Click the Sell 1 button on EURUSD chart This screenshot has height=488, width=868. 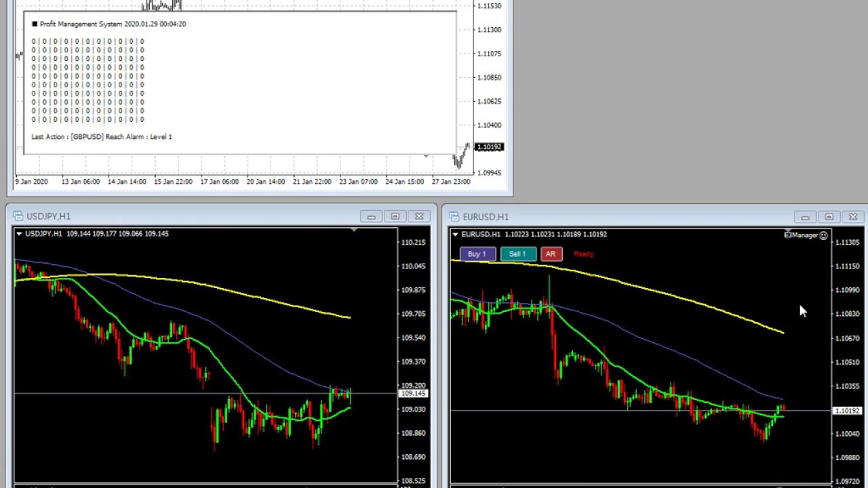pos(517,254)
